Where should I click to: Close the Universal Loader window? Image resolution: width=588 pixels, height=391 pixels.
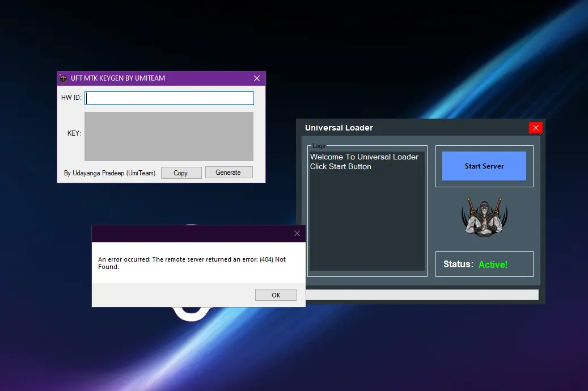(x=535, y=128)
